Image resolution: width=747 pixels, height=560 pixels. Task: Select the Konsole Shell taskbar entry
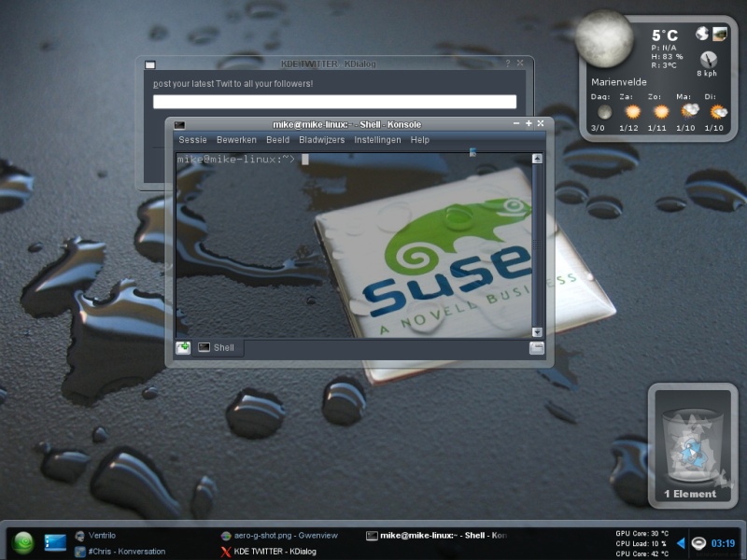(436, 536)
